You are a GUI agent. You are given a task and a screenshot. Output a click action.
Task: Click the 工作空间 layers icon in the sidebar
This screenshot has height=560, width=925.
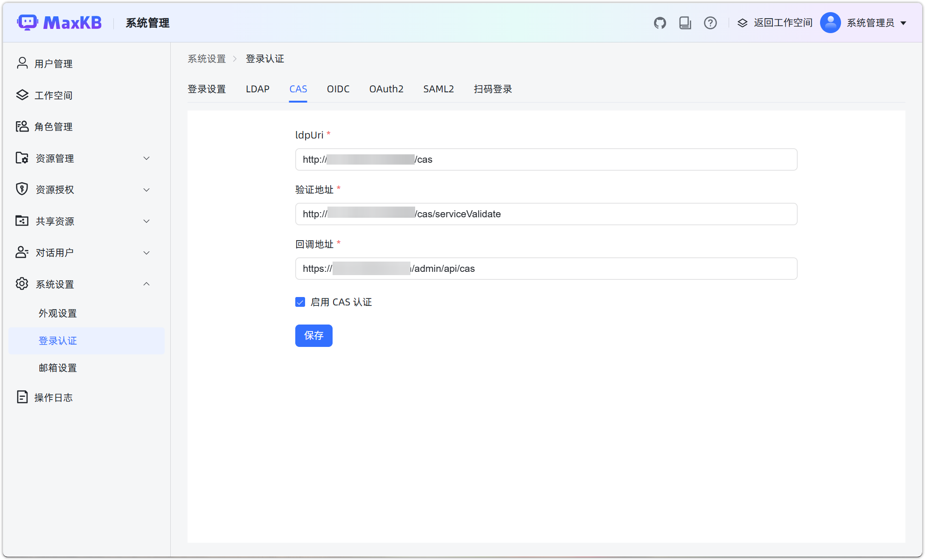point(22,95)
